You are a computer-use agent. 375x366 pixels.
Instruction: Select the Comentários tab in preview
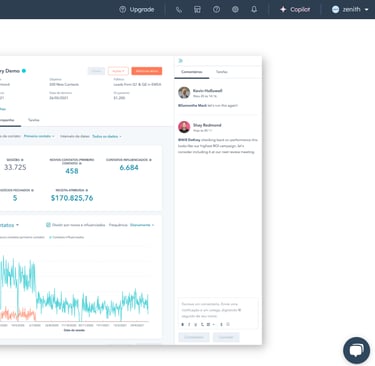(x=192, y=72)
